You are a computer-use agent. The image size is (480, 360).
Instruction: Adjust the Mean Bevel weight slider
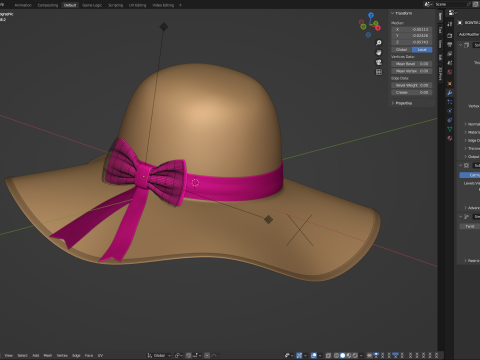412,64
